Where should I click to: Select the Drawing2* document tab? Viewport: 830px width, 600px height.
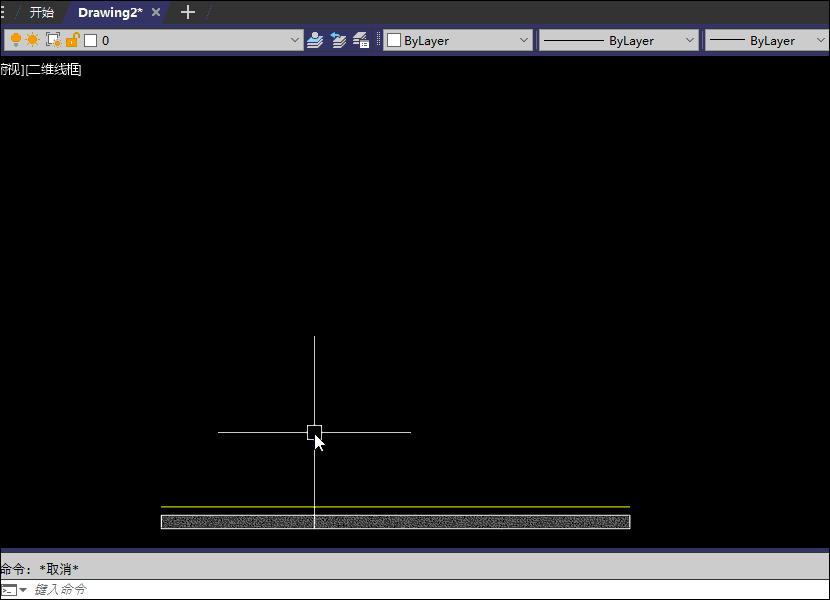point(110,13)
